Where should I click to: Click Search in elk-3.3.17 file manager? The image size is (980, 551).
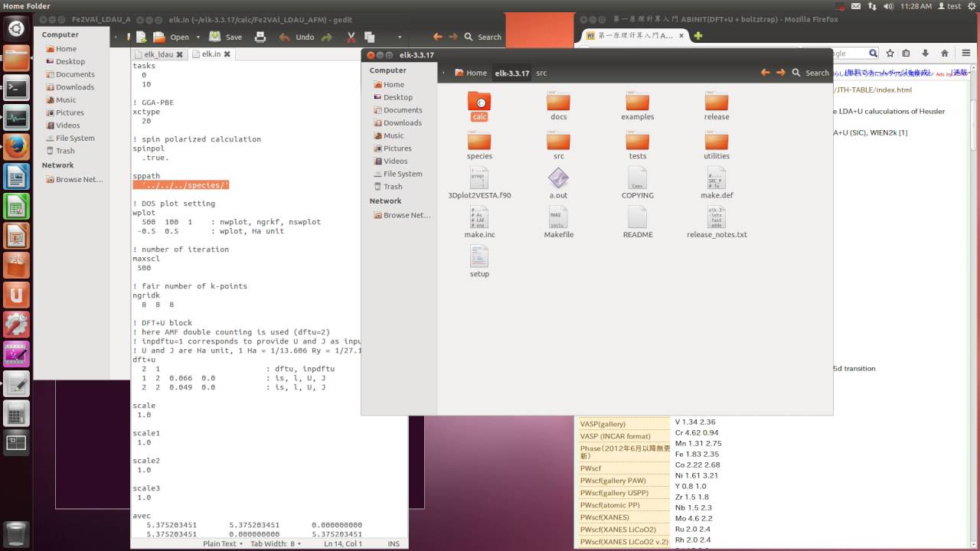click(x=811, y=73)
